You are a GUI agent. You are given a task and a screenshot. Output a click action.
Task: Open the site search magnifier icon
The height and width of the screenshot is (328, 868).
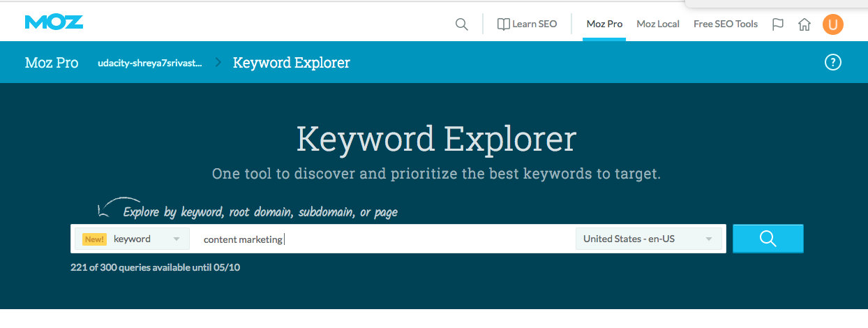click(461, 24)
